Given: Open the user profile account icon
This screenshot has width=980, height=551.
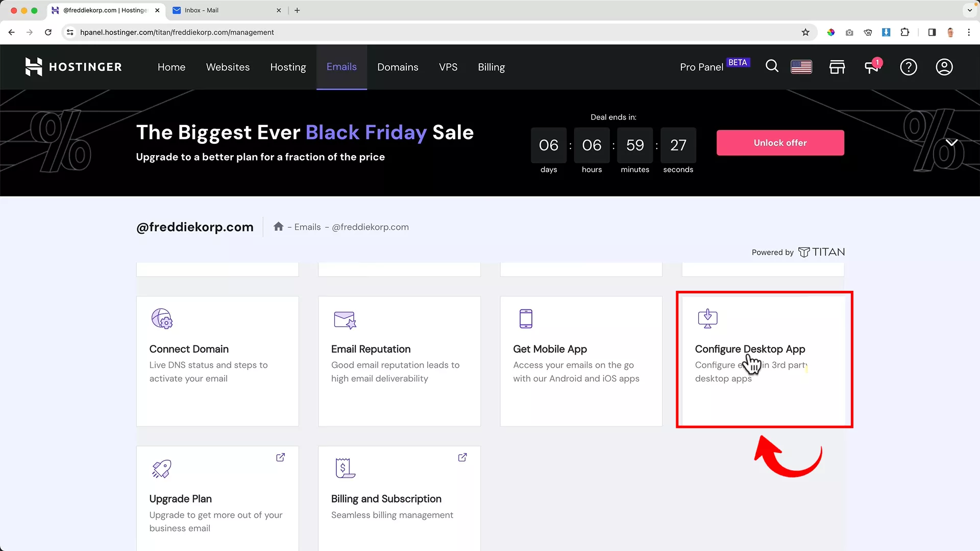Looking at the screenshot, I should click(944, 67).
